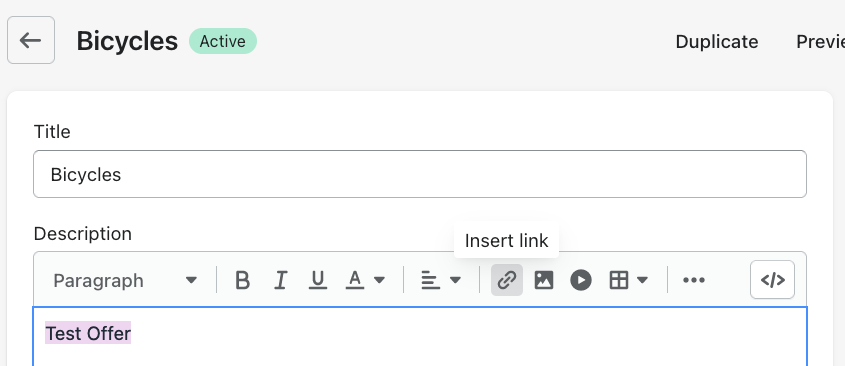The height and width of the screenshot is (366, 845).
Task: Click inside the Title input field
Action: tap(420, 174)
